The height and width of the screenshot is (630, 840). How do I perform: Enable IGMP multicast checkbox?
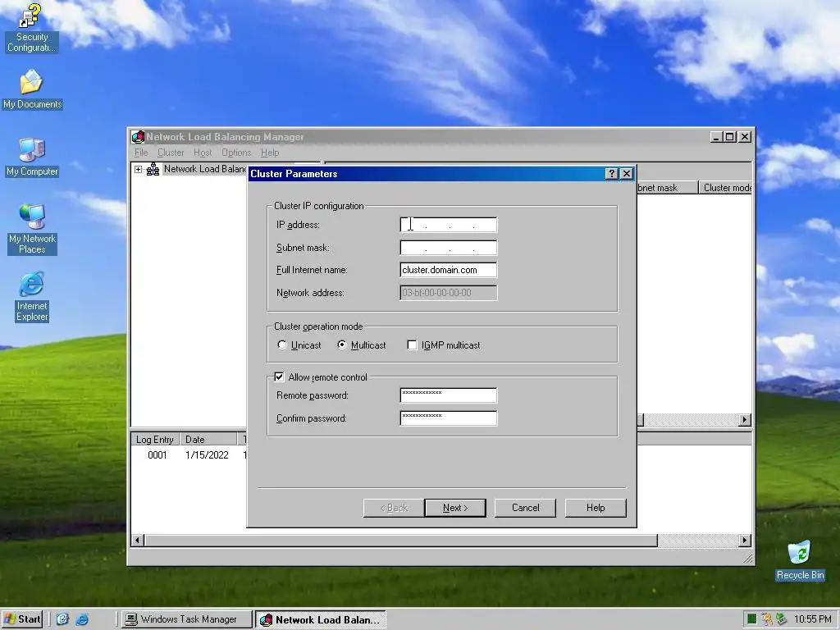pos(412,345)
